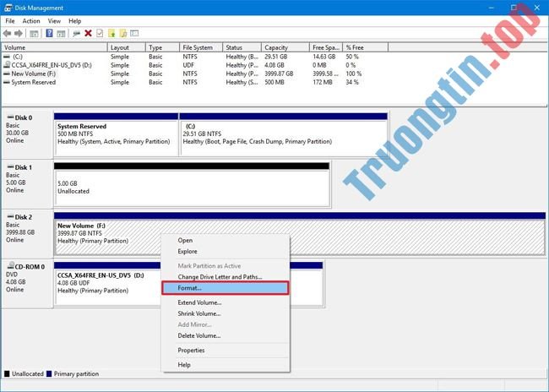
Task: Click the yellow Explore toolbar icon with magnifier
Action: (x=123, y=33)
